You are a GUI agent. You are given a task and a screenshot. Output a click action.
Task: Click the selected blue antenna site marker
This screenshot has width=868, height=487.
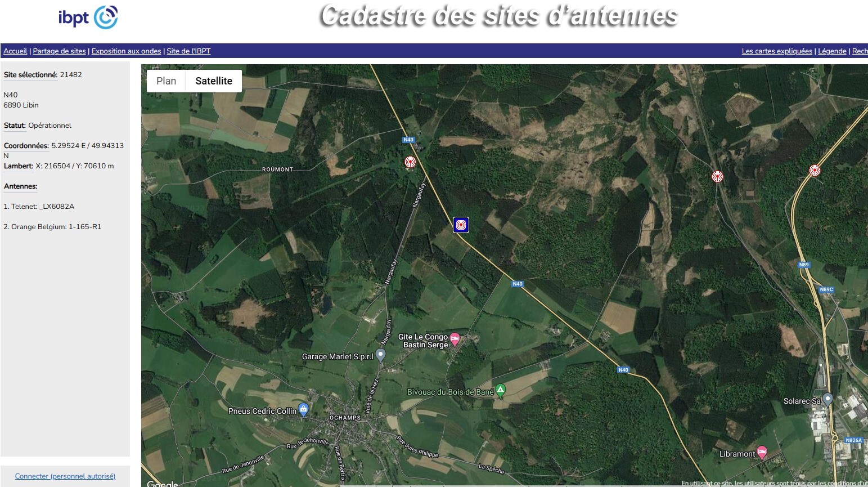461,225
